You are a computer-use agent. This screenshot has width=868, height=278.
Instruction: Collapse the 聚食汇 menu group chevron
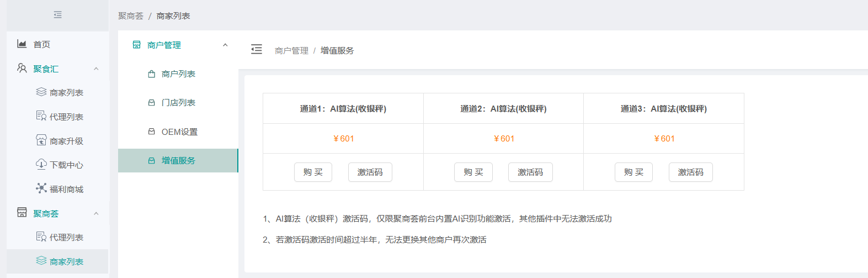pos(96,69)
